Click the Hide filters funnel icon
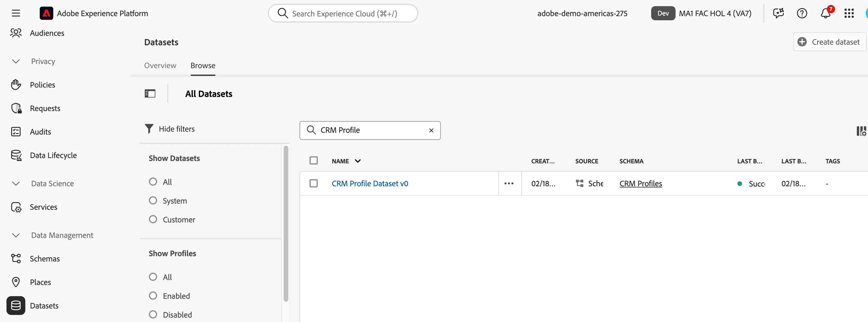Screen dimensions: 868x322 (x=149, y=129)
